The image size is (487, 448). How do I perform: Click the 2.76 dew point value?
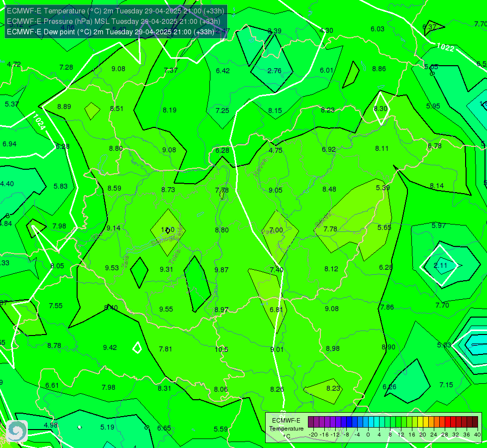pyautogui.click(x=275, y=71)
